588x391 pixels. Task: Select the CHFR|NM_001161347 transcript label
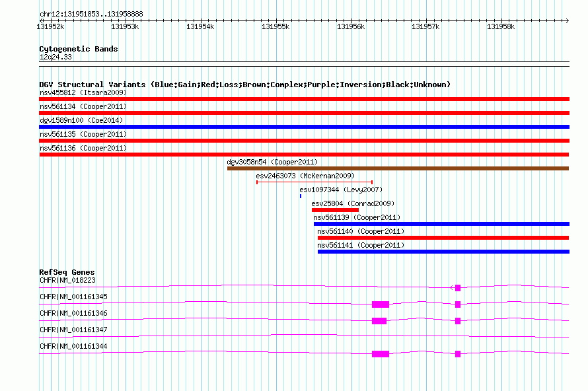pos(73,330)
